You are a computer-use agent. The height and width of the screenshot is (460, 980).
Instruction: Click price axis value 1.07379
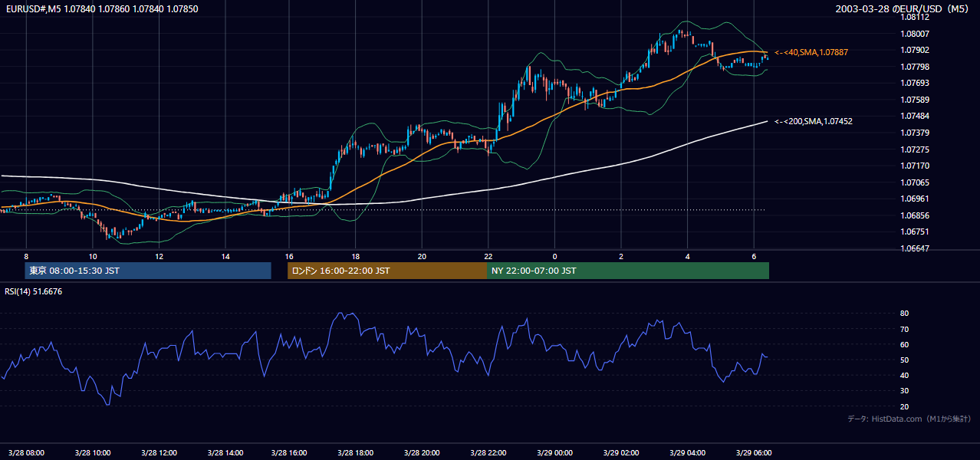pyautogui.click(x=915, y=133)
